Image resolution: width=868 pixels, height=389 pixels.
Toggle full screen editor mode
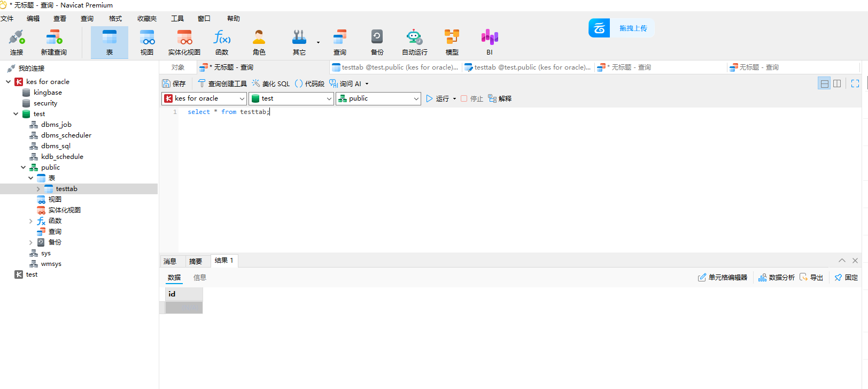[855, 83]
